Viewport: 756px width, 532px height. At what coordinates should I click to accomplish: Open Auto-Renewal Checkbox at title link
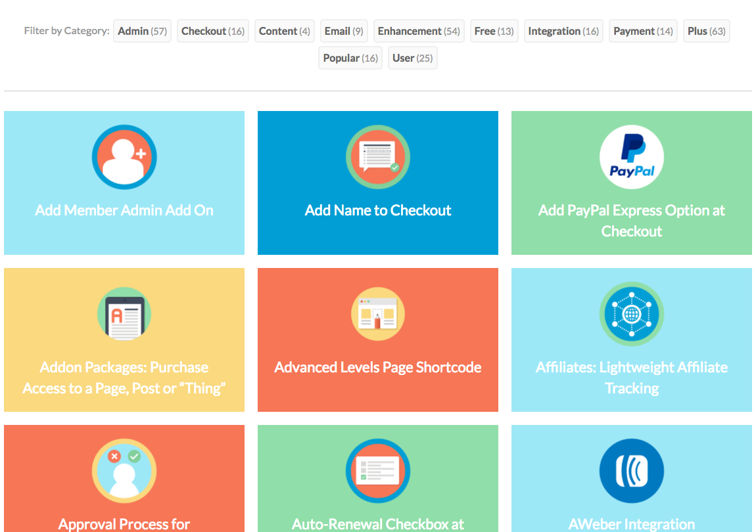378,524
